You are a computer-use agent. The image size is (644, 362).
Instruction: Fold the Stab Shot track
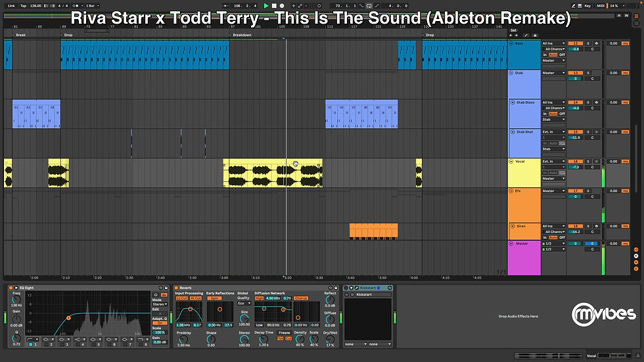(513, 132)
